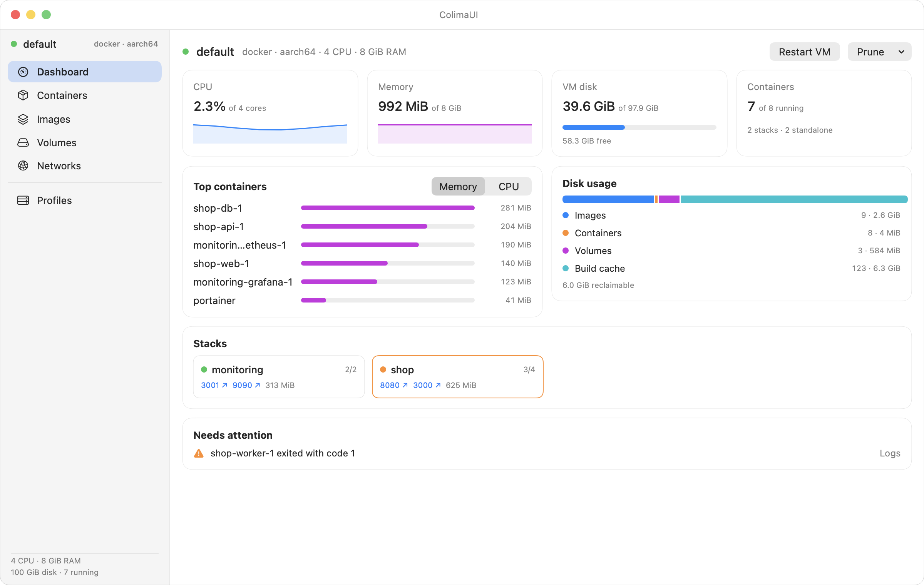924x585 pixels.
Task: Click the Containers cube icon in sidebar
Action: [x=23, y=95]
